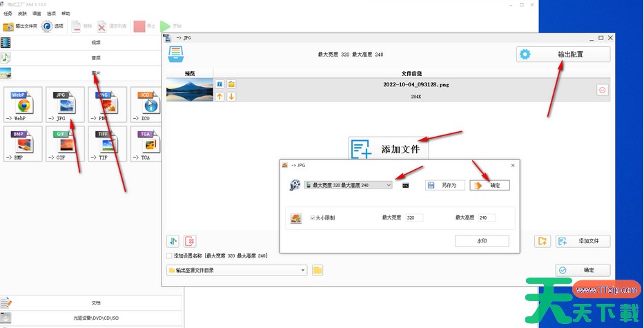Select file name 2022-10-04_093128.png
This screenshot has height=328, width=644.
(x=416, y=85)
